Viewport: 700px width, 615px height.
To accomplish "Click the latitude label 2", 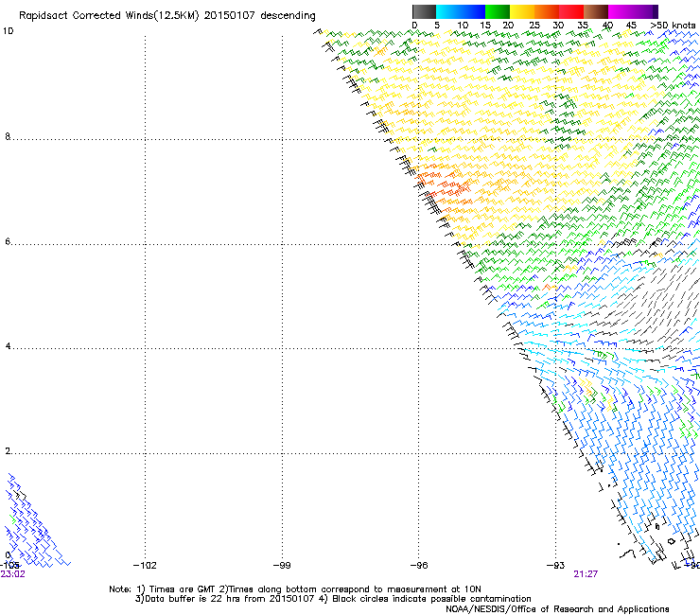I will pos(8,451).
